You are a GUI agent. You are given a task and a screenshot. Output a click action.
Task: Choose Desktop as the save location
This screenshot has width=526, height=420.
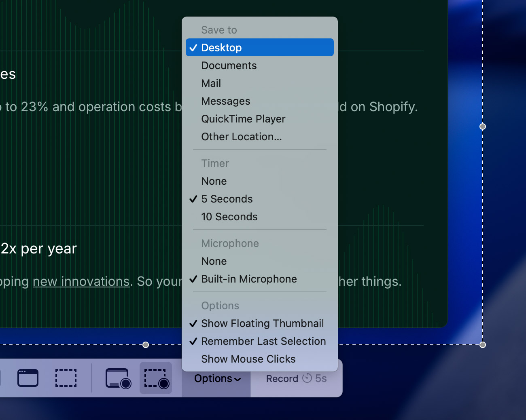pyautogui.click(x=260, y=47)
